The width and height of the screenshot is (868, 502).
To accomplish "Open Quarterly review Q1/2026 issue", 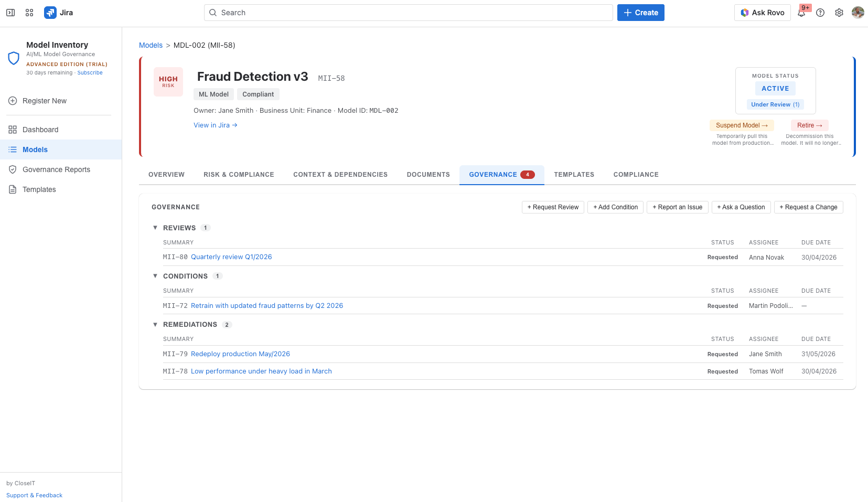I will [231, 257].
